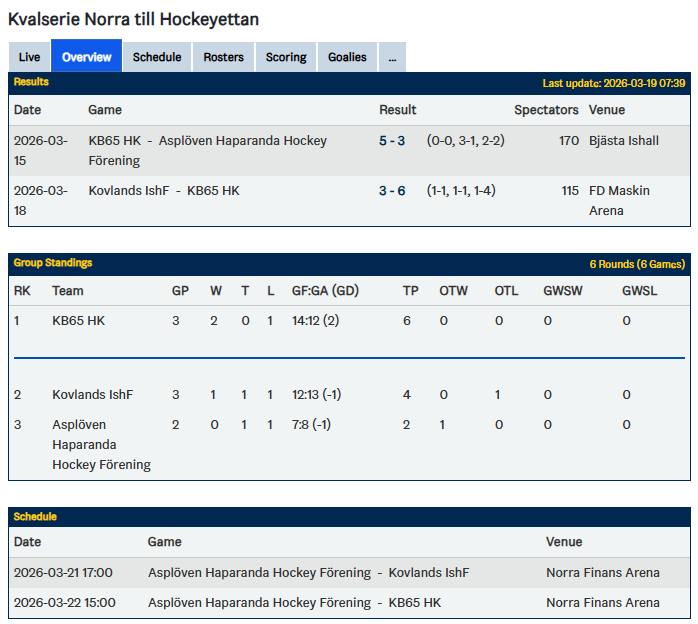Click the RK column header
This screenshot has height=624, width=698.
(22, 291)
